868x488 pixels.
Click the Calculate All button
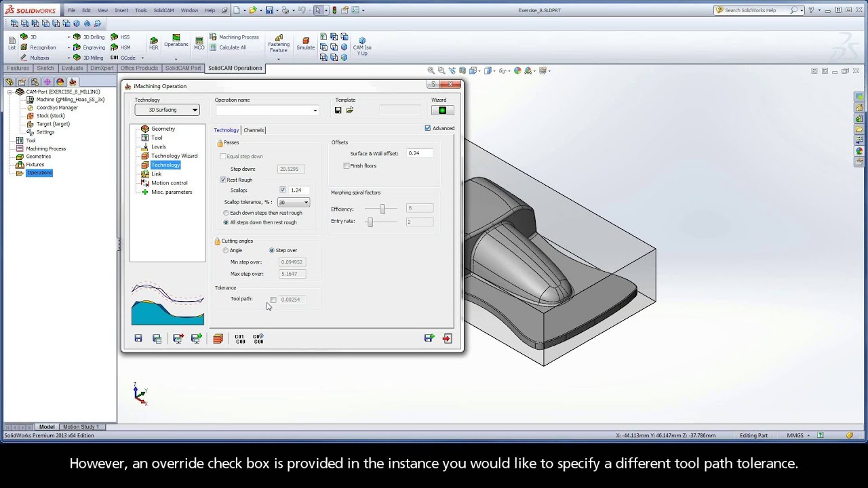227,47
